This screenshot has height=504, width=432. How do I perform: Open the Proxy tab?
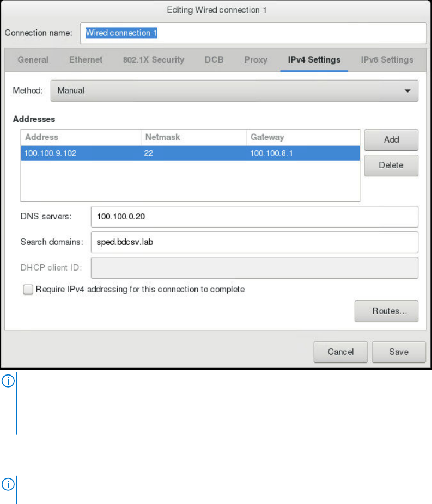[x=255, y=60]
